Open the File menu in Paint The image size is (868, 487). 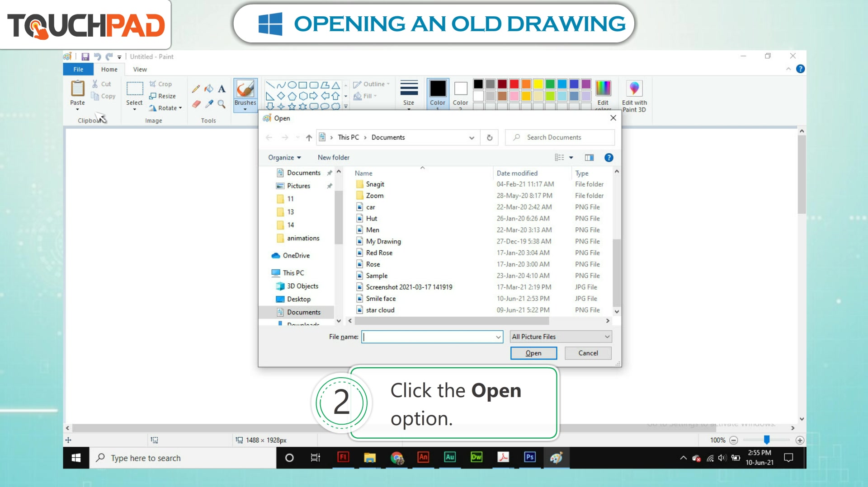(x=78, y=69)
